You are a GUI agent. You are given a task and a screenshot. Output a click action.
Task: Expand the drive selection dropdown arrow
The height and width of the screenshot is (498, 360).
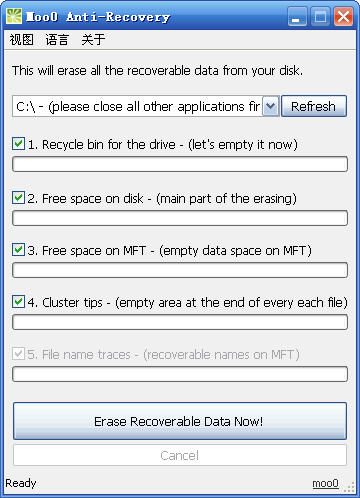(270, 106)
